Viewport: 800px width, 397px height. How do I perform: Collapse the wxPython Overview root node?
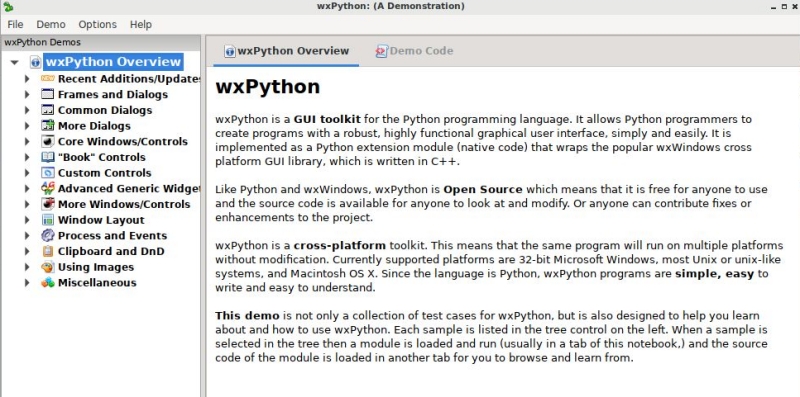point(14,62)
